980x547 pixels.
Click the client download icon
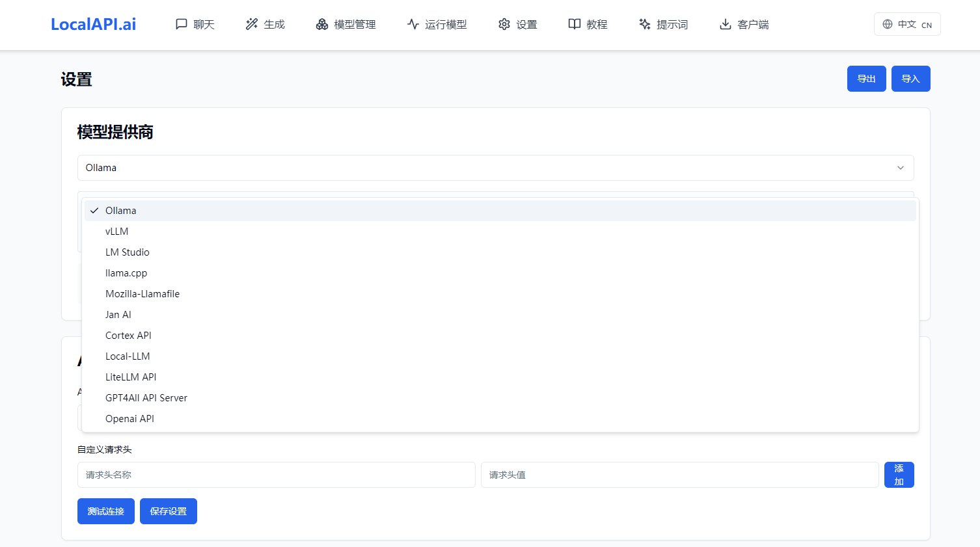point(726,24)
